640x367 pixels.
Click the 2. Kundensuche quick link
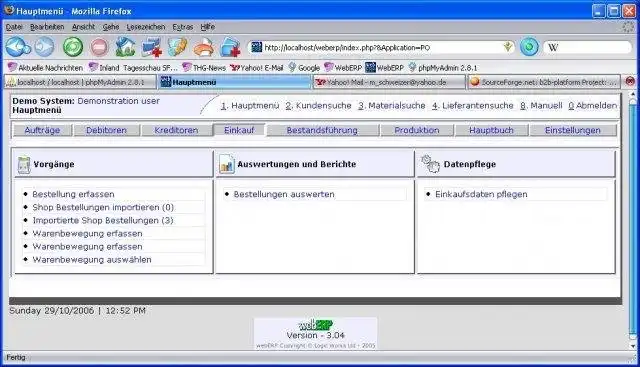coord(318,106)
